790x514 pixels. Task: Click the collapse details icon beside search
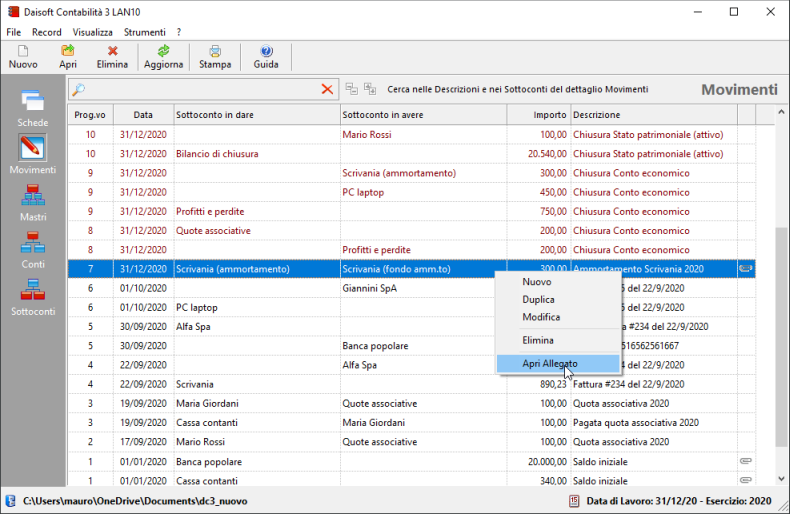(352, 89)
